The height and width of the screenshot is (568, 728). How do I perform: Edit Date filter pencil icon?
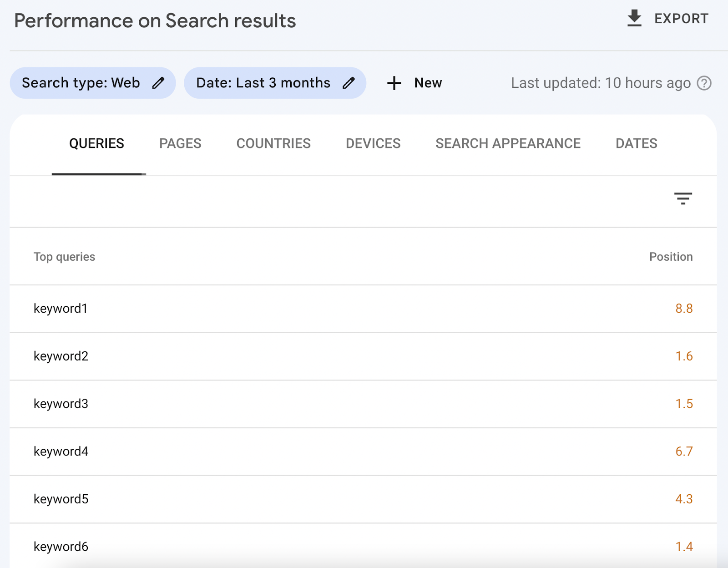click(349, 83)
